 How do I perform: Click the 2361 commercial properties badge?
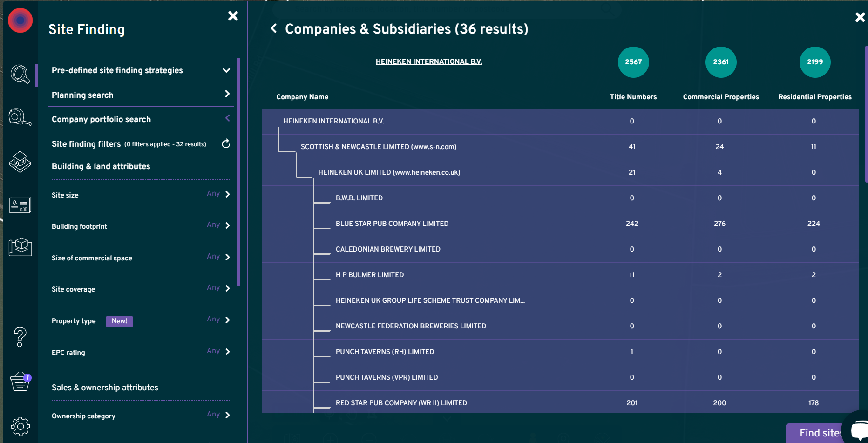point(721,62)
